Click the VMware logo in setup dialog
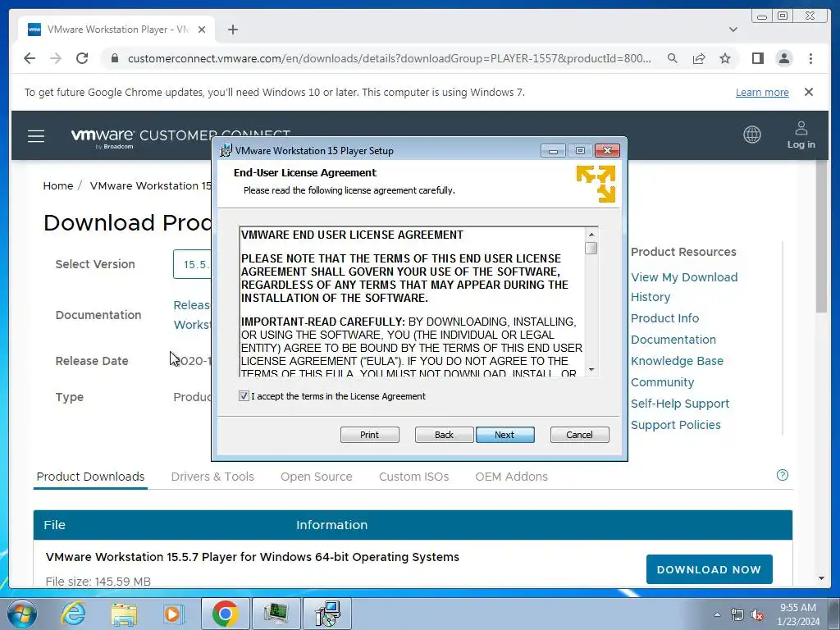This screenshot has height=630, width=840. (596, 184)
